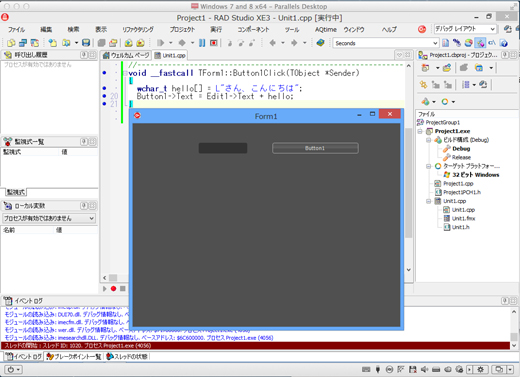Click the stop macro square under editor
The height and width of the screenshot is (377, 520).
point(123,289)
